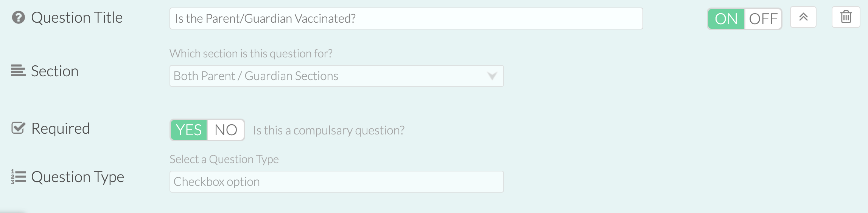The height and width of the screenshot is (213, 868).
Task: Set Required to YES
Action: point(189,130)
